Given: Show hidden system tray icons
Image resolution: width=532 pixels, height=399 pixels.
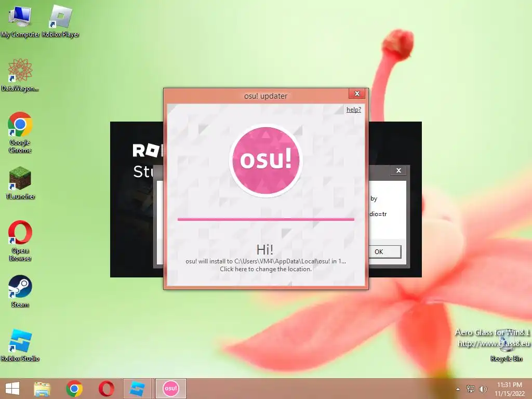Looking at the screenshot, I should point(458,389).
